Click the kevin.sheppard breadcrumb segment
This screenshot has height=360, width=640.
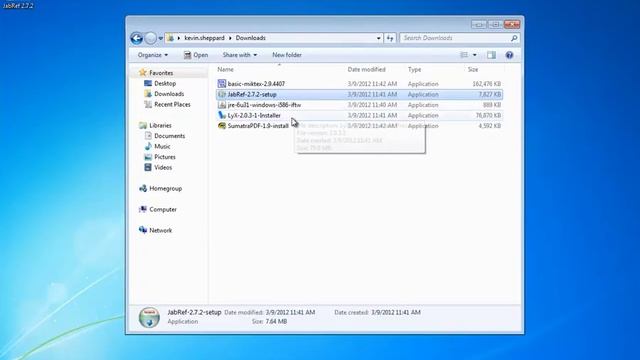pos(204,38)
